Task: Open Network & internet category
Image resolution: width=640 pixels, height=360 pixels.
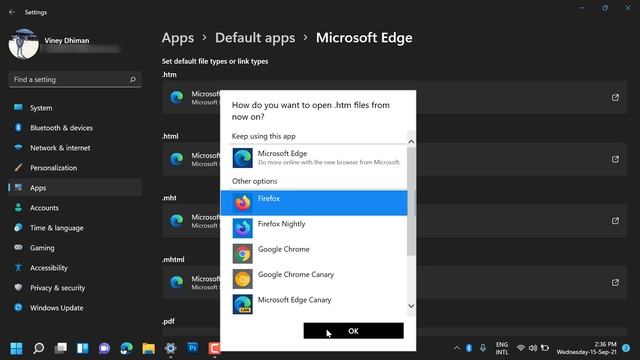Action: click(75, 148)
